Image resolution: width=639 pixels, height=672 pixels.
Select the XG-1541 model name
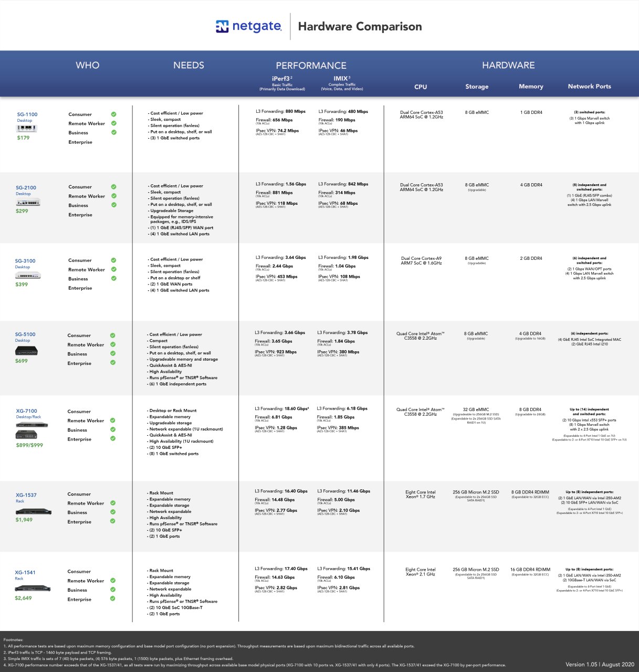25,572
